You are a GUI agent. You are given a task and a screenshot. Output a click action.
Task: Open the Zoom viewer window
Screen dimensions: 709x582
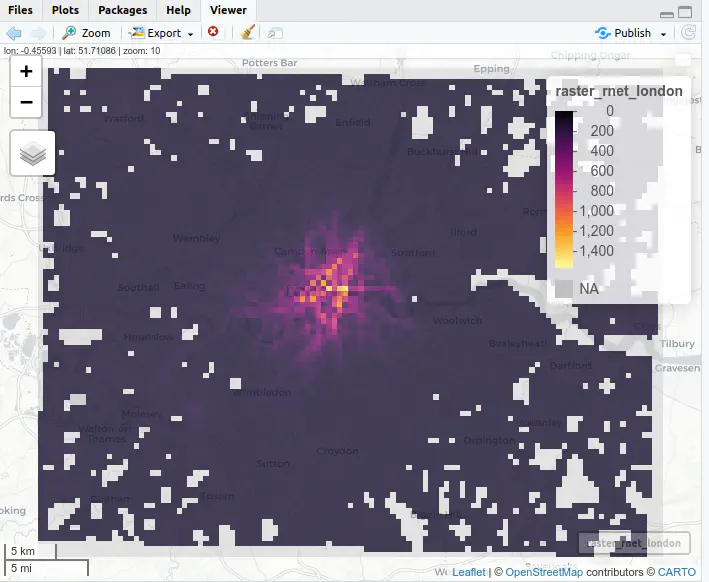86,32
